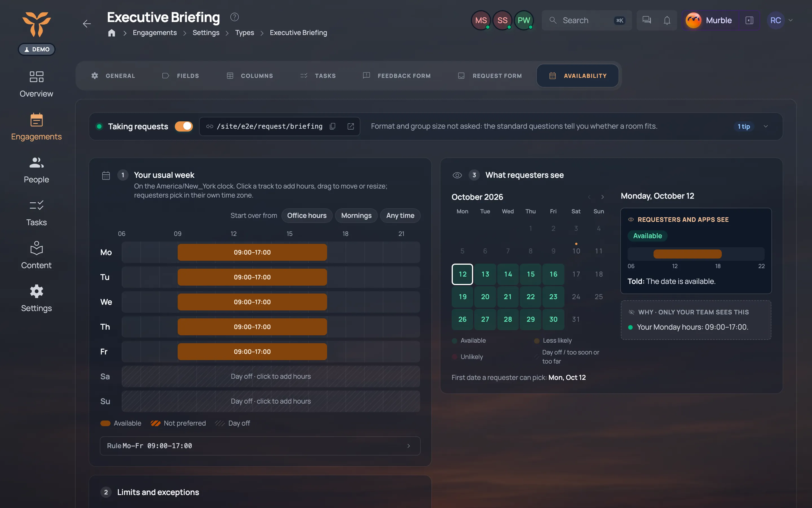Click the home breadcrumb icon
Viewport: 812px width, 508px height.
click(112, 32)
